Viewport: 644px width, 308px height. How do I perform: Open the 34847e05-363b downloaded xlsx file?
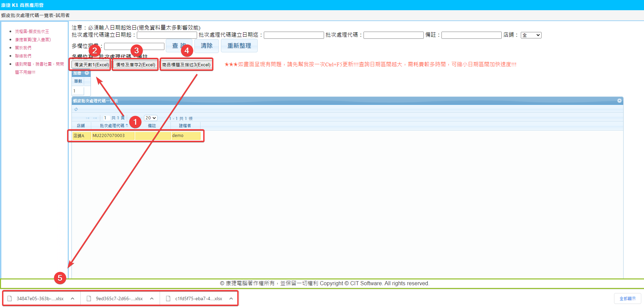[x=40, y=298]
